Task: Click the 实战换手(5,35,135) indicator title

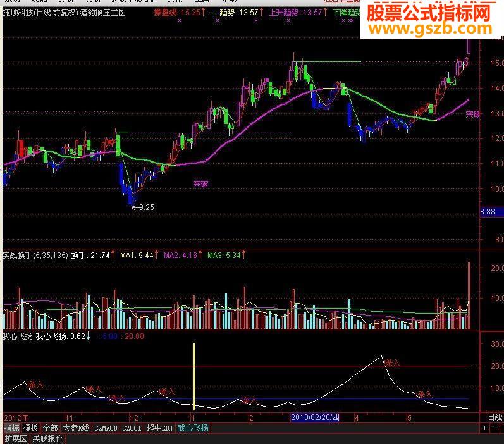Action: [35, 256]
